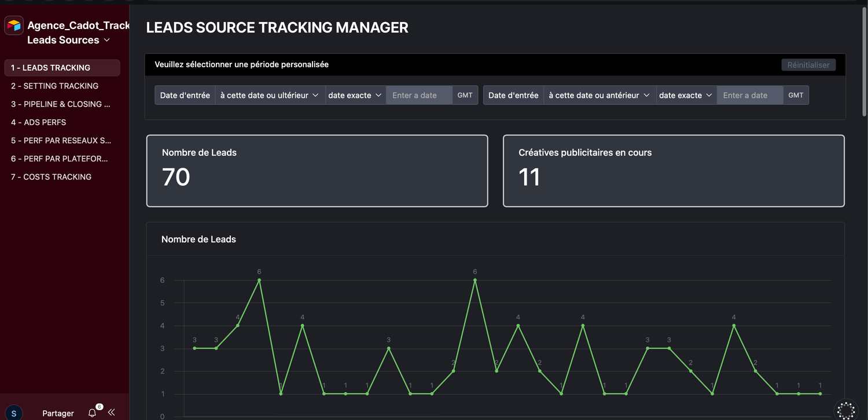Viewport: 868px width, 420px height.
Task: Click the S user avatar
Action: coord(14,413)
